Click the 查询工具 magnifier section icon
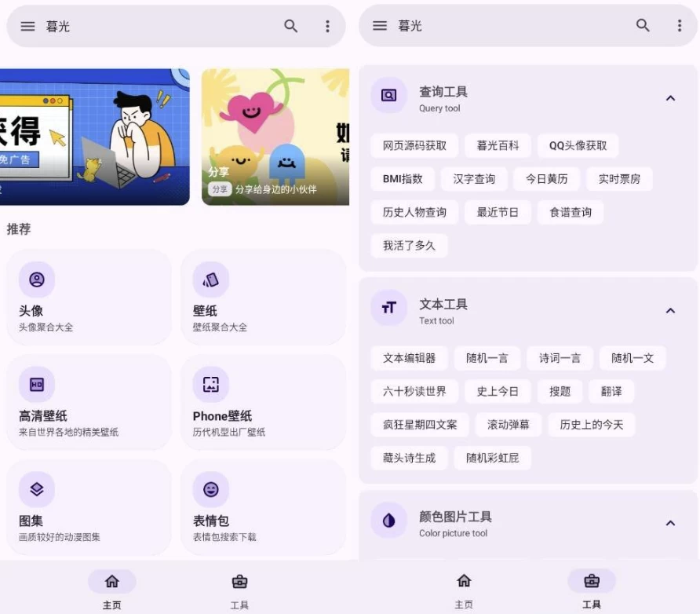This screenshot has height=614, width=700. tap(388, 96)
